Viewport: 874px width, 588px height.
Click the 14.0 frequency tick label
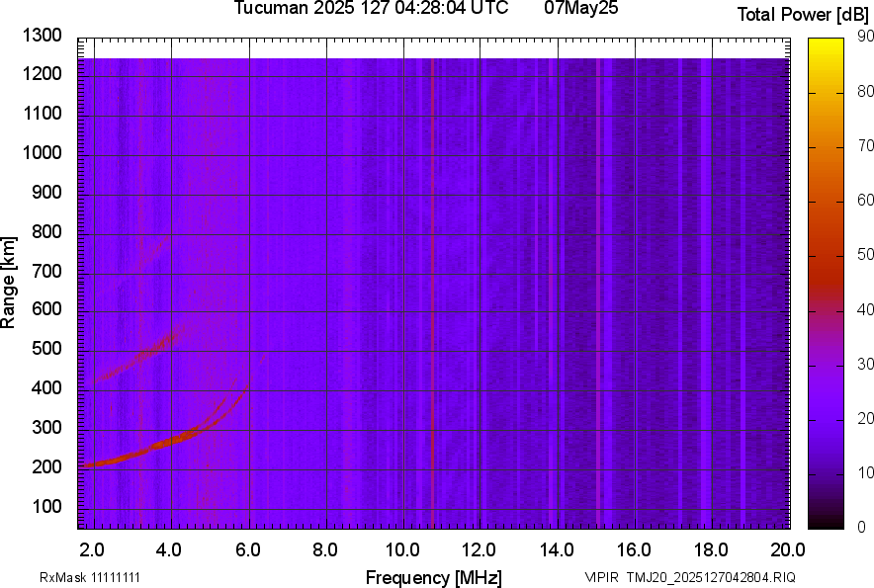557,550
